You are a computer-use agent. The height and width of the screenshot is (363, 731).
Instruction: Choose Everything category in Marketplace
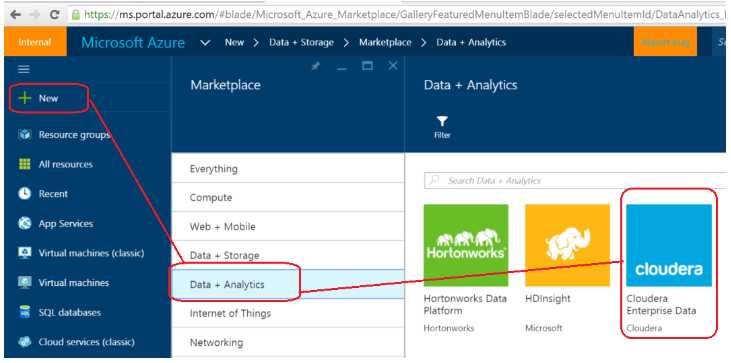click(x=288, y=168)
